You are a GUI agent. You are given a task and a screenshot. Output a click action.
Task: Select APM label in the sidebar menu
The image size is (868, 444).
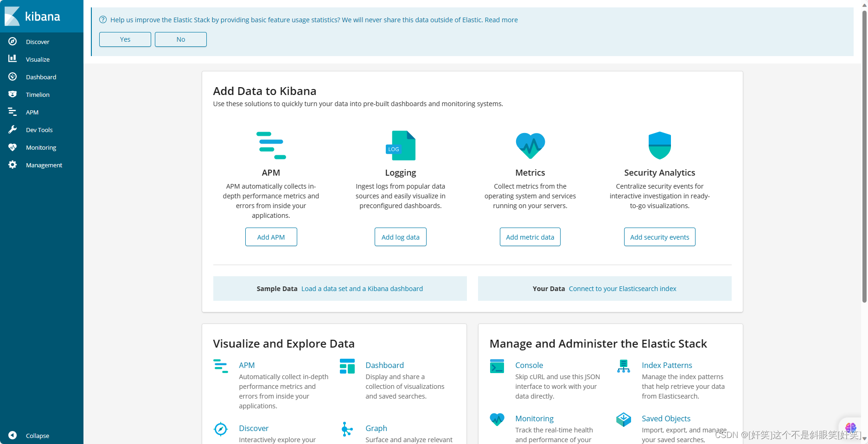click(x=32, y=112)
